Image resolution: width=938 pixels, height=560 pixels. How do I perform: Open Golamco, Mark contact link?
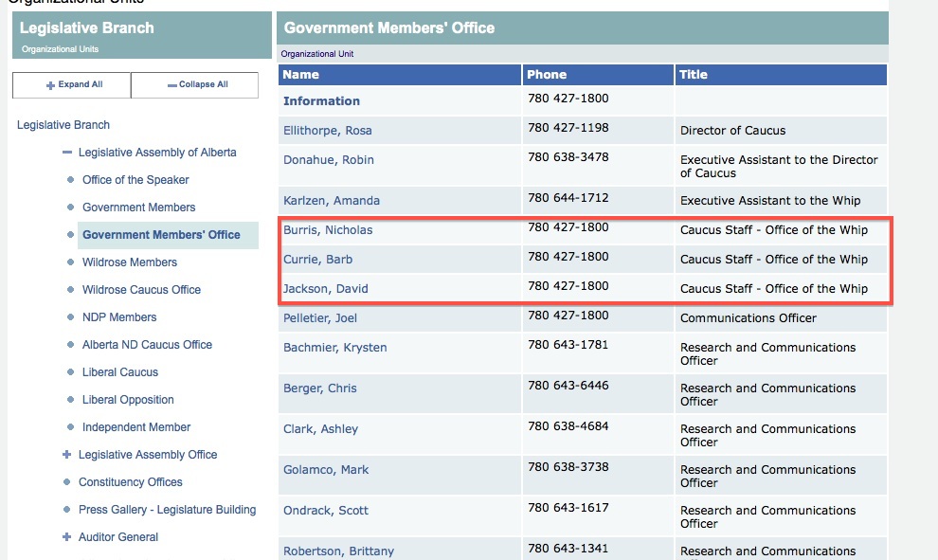(x=325, y=470)
